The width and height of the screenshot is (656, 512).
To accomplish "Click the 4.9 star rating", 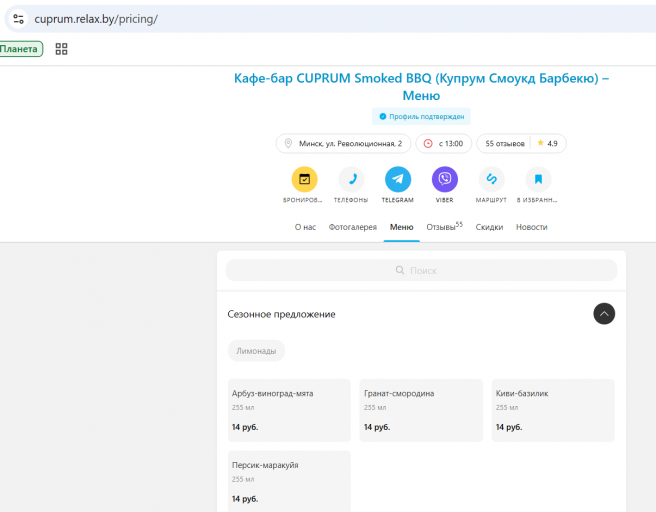I will coord(548,143).
